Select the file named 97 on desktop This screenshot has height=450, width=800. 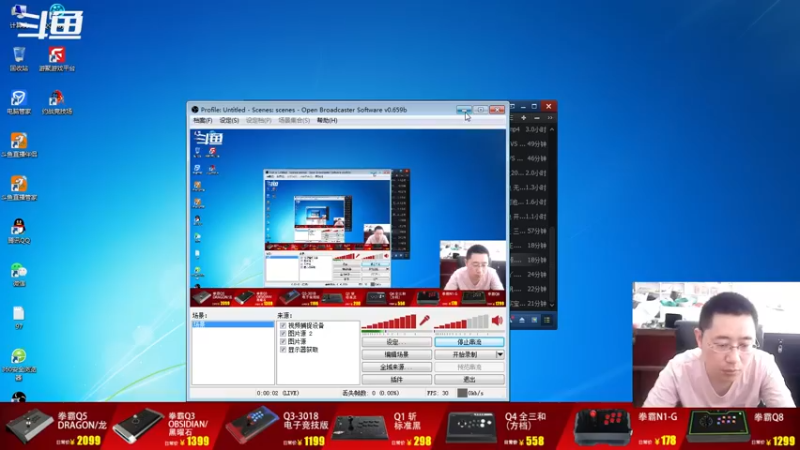[19, 318]
